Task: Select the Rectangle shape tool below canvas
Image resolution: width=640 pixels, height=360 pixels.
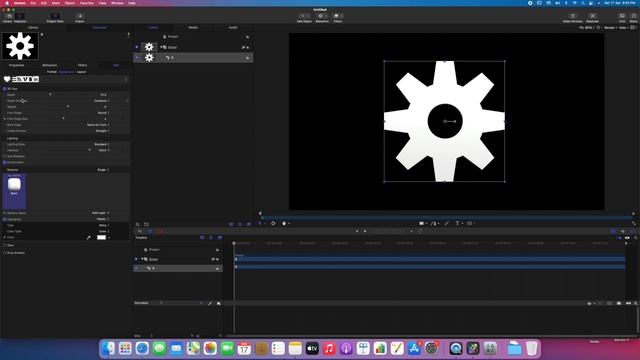Action: [421, 223]
